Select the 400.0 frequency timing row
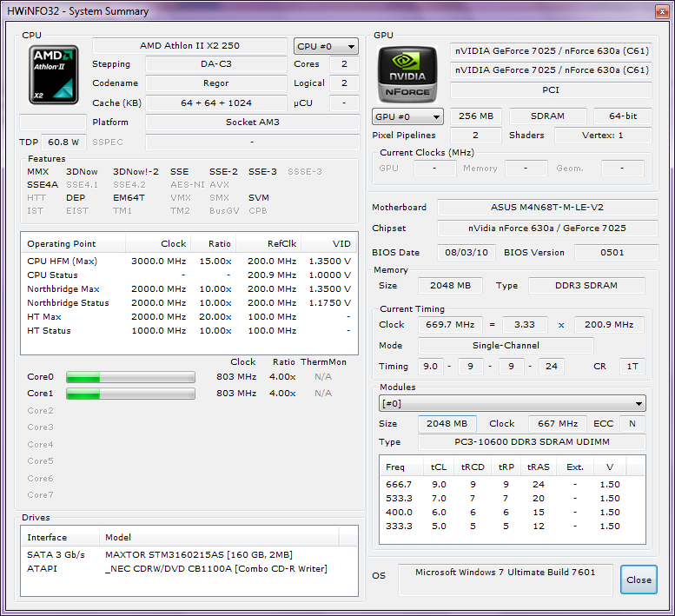Screen dimensions: 675x616 coord(513,513)
